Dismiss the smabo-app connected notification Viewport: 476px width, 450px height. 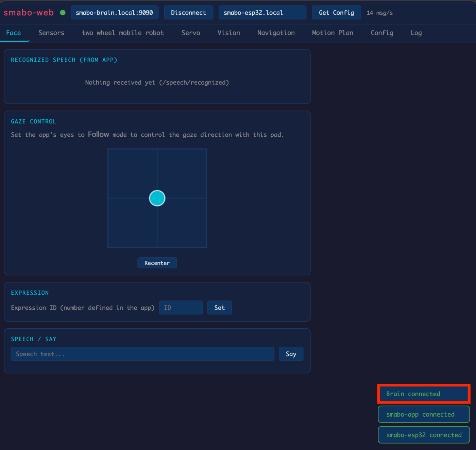tap(424, 414)
